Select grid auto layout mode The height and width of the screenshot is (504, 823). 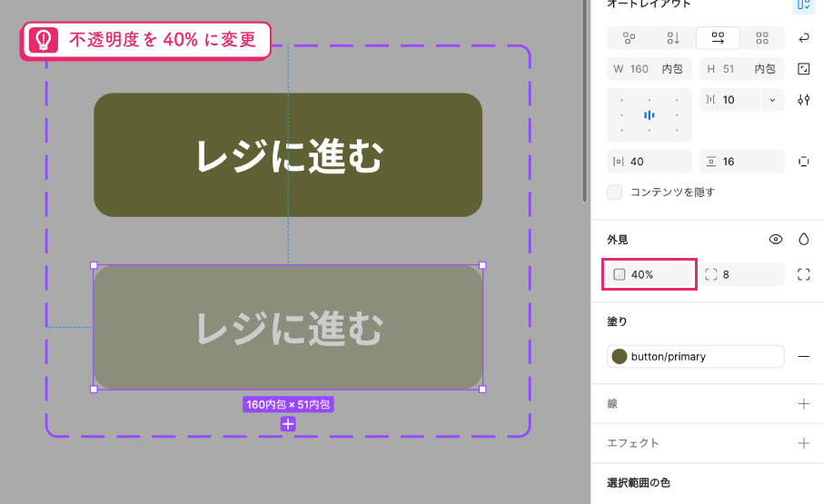pyautogui.click(x=762, y=38)
